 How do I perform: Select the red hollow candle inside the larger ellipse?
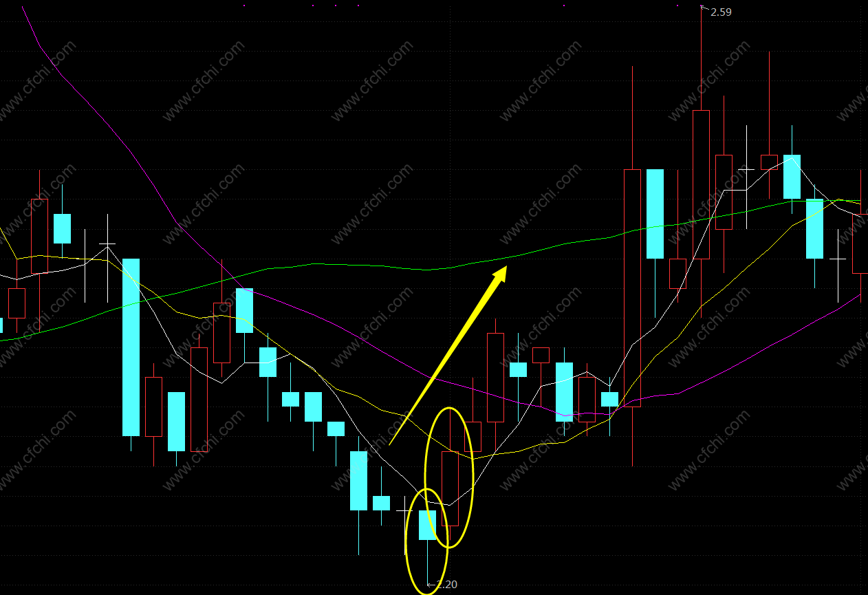point(450,488)
